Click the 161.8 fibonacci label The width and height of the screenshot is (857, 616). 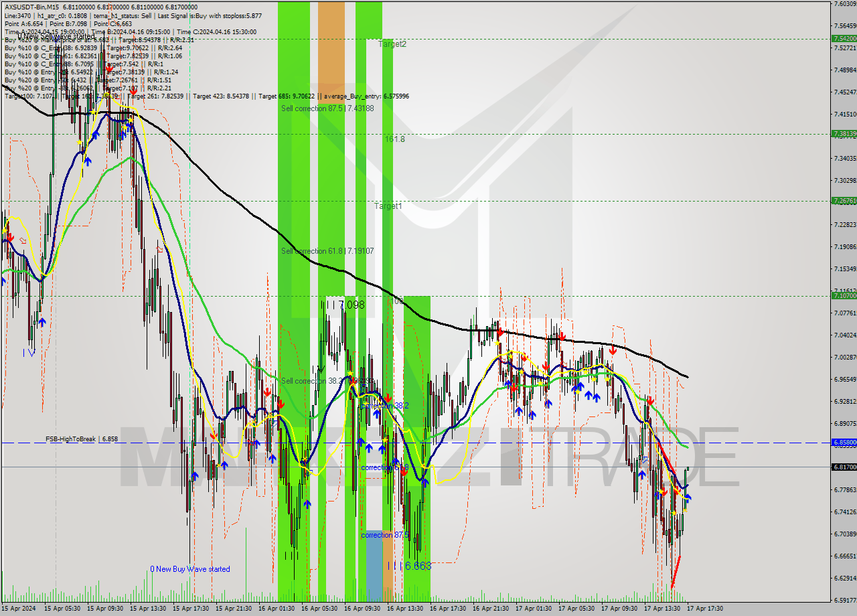point(395,139)
